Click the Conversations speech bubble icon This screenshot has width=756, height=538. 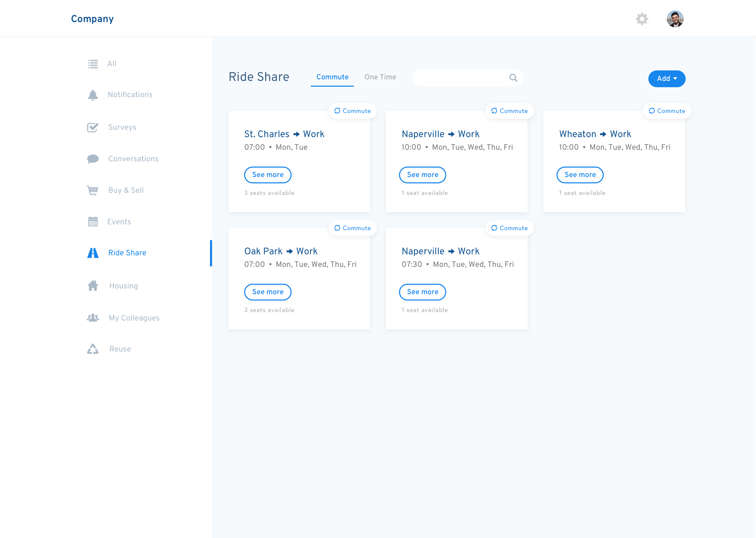(x=93, y=159)
